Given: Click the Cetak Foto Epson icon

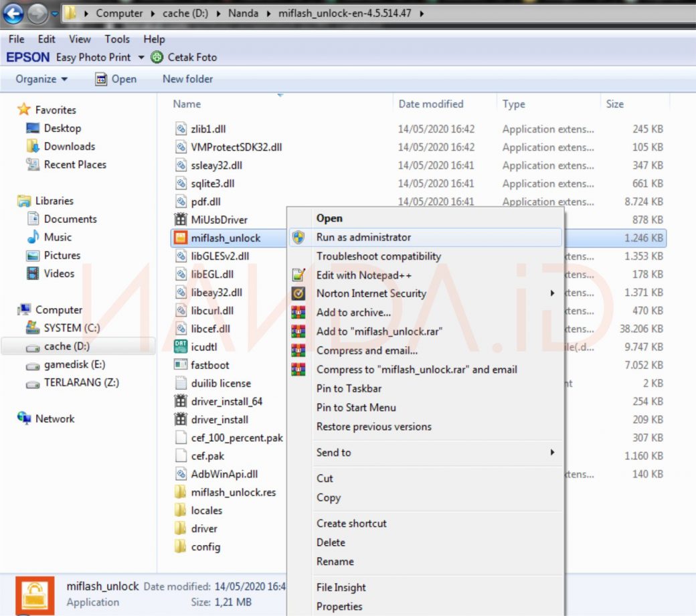Looking at the screenshot, I should 157,58.
